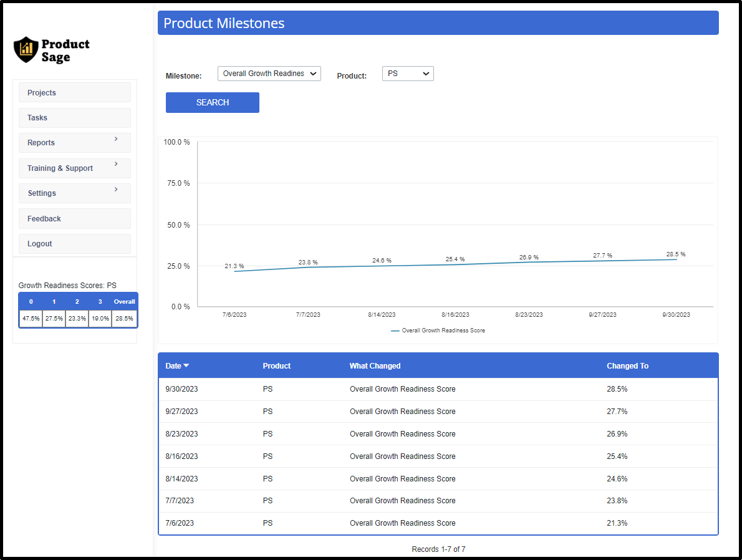742x560 pixels.
Task: Click the What Changed column header
Action: (375, 365)
